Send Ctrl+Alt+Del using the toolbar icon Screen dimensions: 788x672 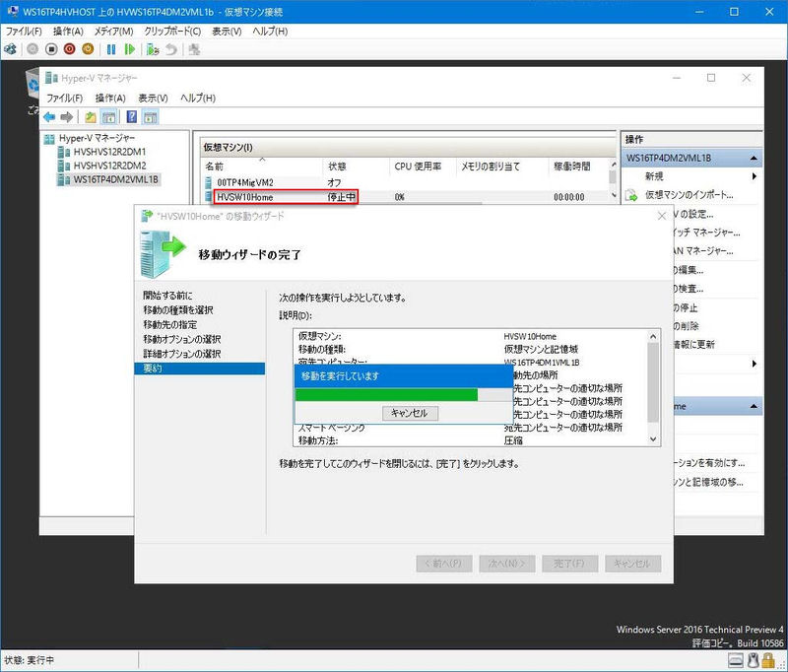(10, 49)
